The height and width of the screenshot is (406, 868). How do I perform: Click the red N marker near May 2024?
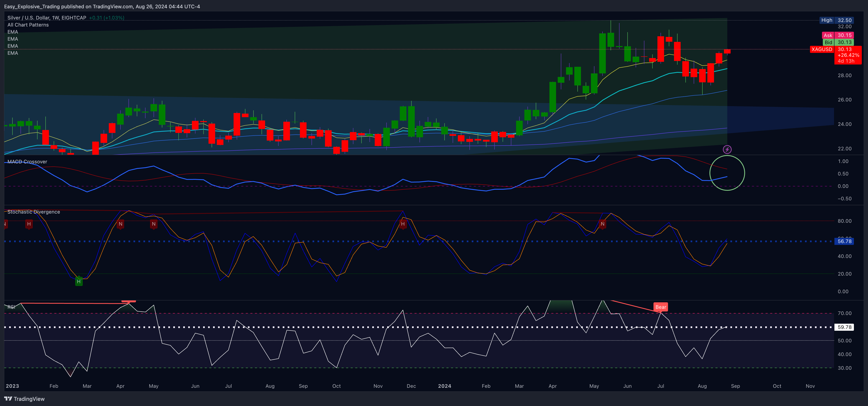(x=603, y=224)
